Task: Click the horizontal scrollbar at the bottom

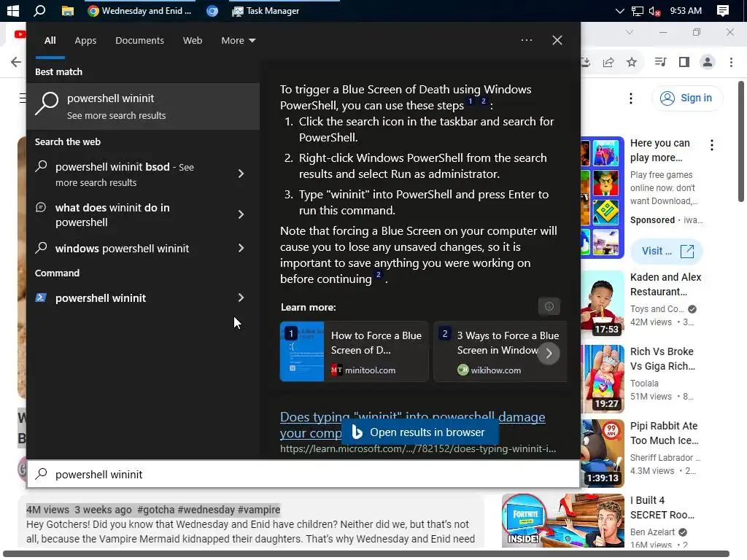Action: click(366, 553)
